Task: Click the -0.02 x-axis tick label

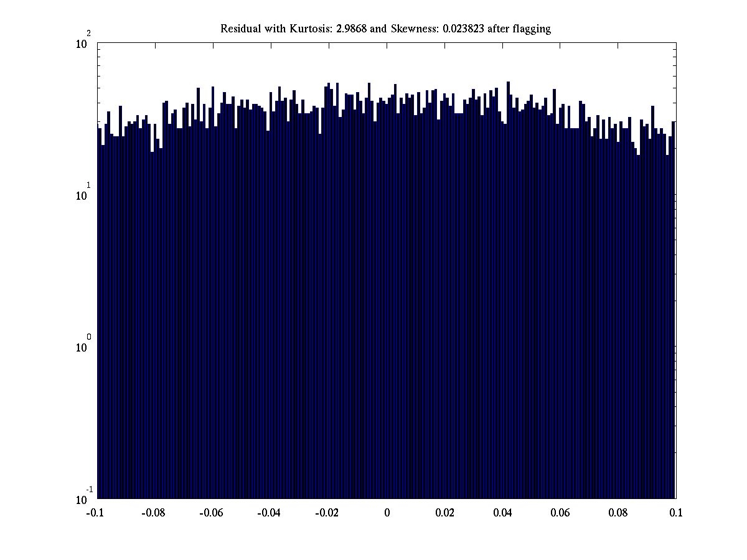Action: point(327,513)
